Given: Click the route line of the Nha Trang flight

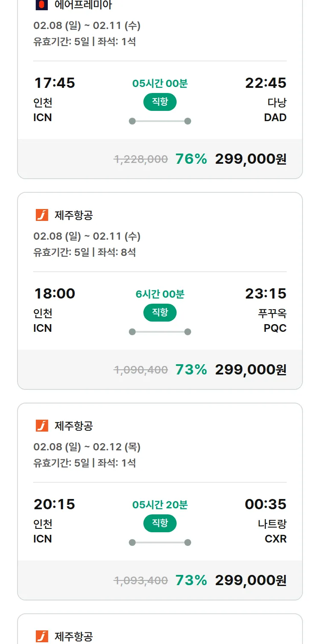Looking at the screenshot, I should point(160,542).
